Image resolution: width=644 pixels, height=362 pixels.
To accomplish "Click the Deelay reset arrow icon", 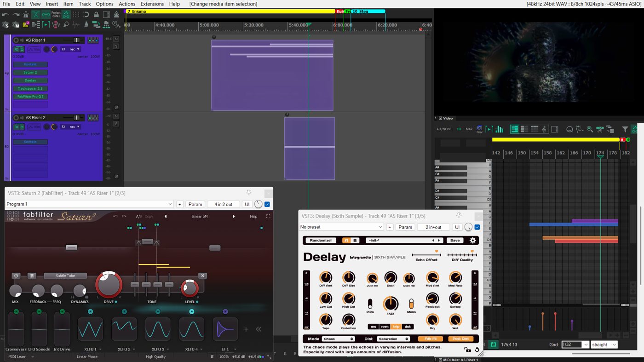I will coord(477,350).
